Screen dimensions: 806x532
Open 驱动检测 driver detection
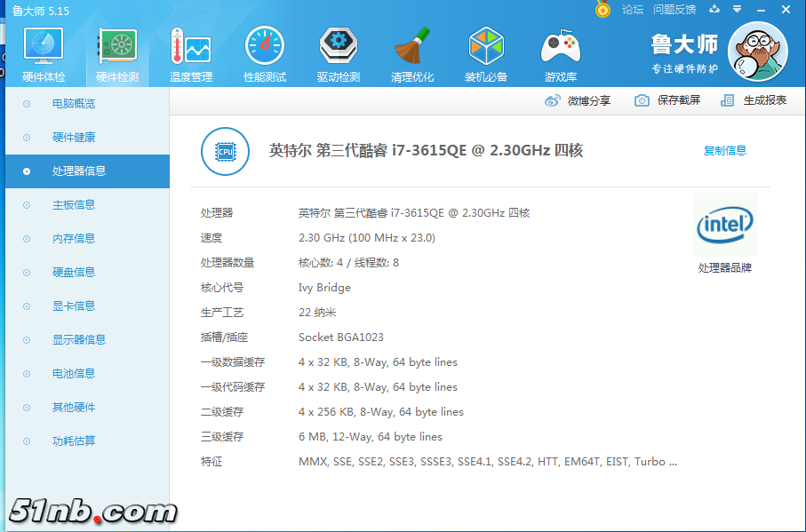(x=336, y=53)
